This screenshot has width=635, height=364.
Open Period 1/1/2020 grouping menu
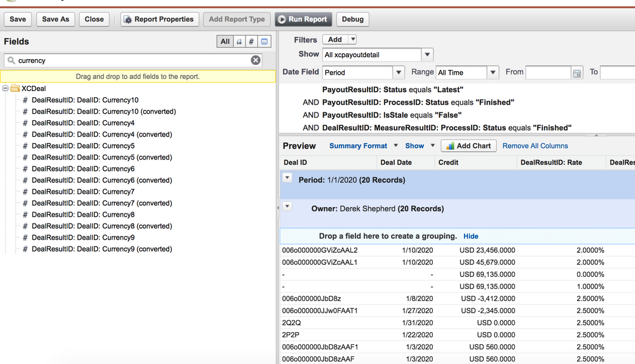click(x=287, y=177)
